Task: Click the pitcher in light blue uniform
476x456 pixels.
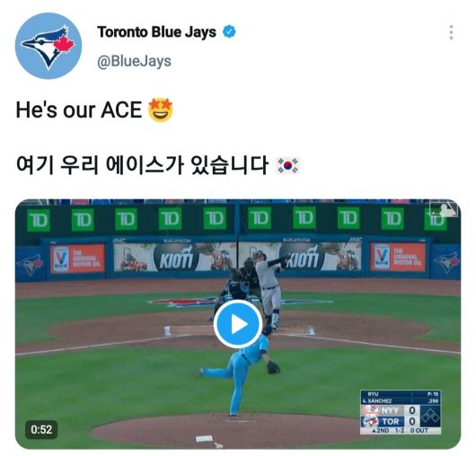Action: pos(242,370)
